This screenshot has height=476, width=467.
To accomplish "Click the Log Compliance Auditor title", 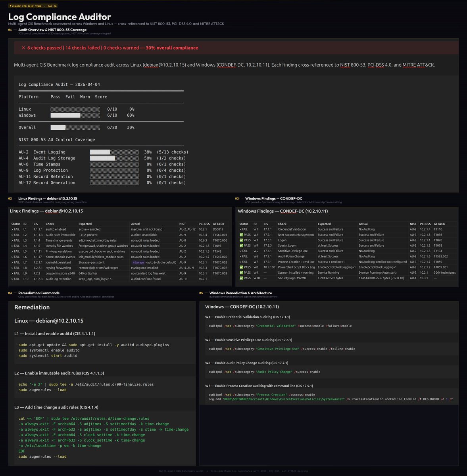I will click(60, 17).
